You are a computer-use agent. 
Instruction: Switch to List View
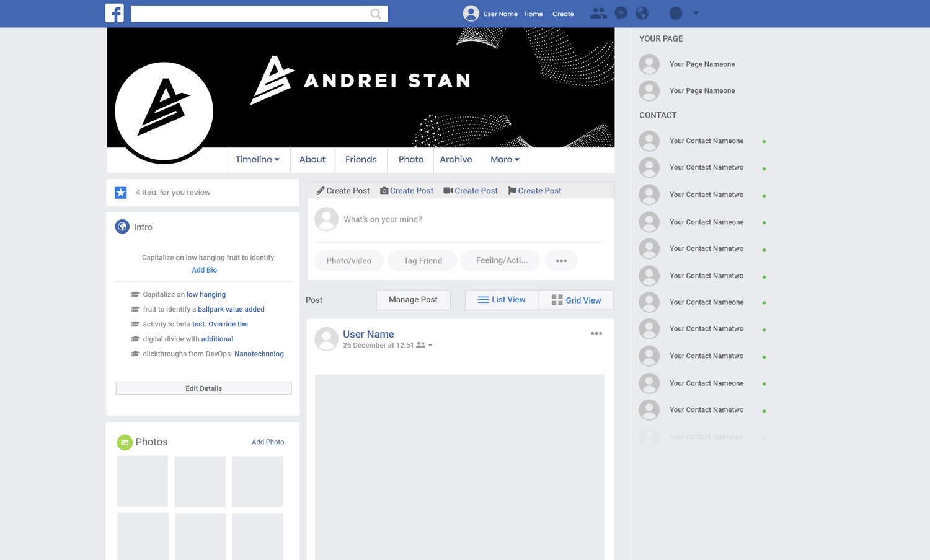[x=502, y=300]
